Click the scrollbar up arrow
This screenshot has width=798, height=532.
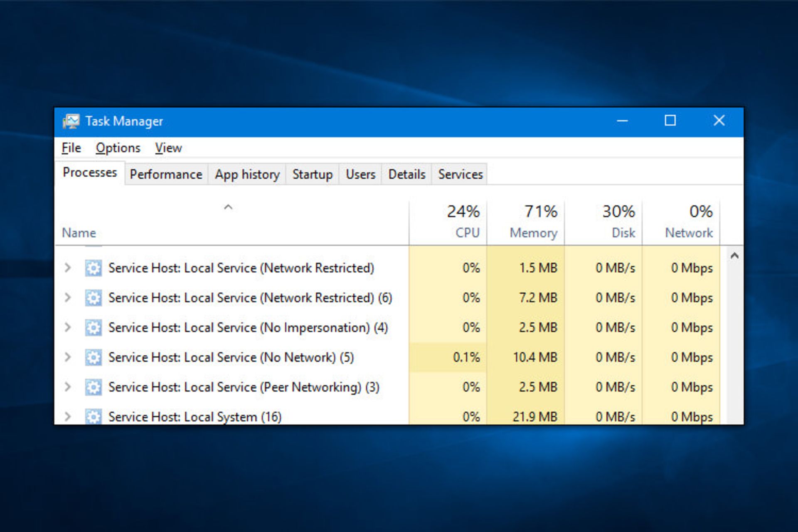734,256
